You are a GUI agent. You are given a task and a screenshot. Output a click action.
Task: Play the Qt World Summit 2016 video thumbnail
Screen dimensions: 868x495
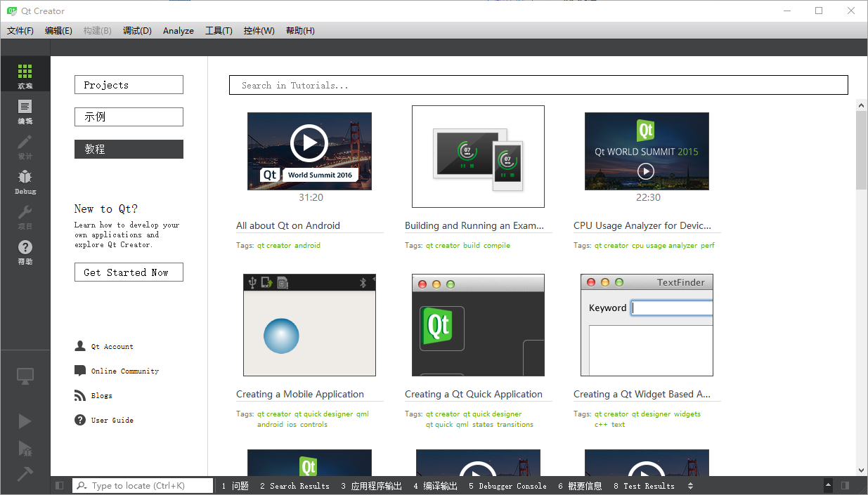pyautogui.click(x=309, y=151)
